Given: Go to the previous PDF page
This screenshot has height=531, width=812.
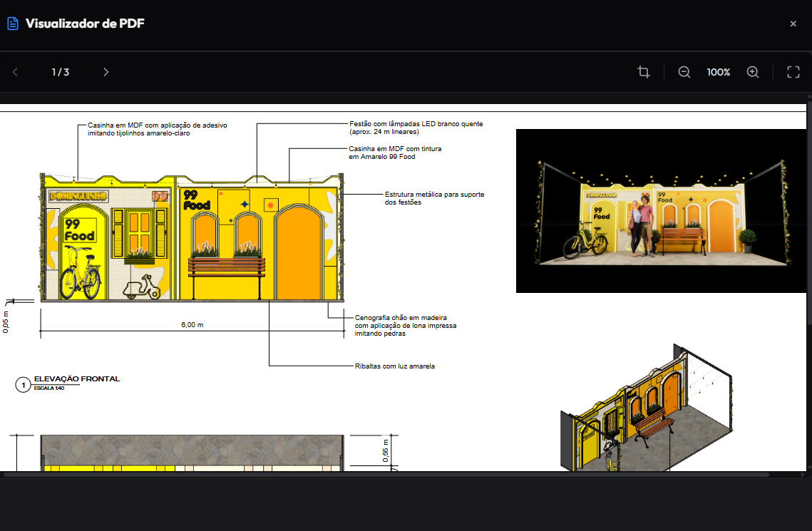Looking at the screenshot, I should point(15,72).
